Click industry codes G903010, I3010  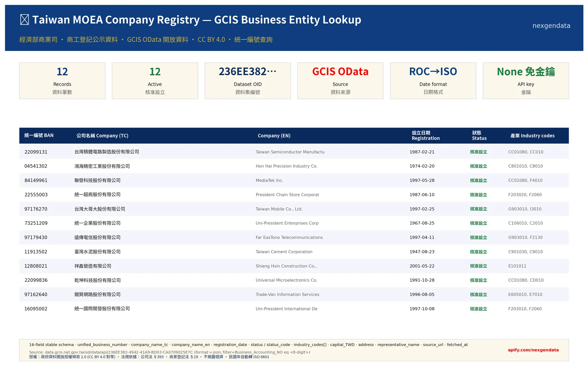coord(525,209)
